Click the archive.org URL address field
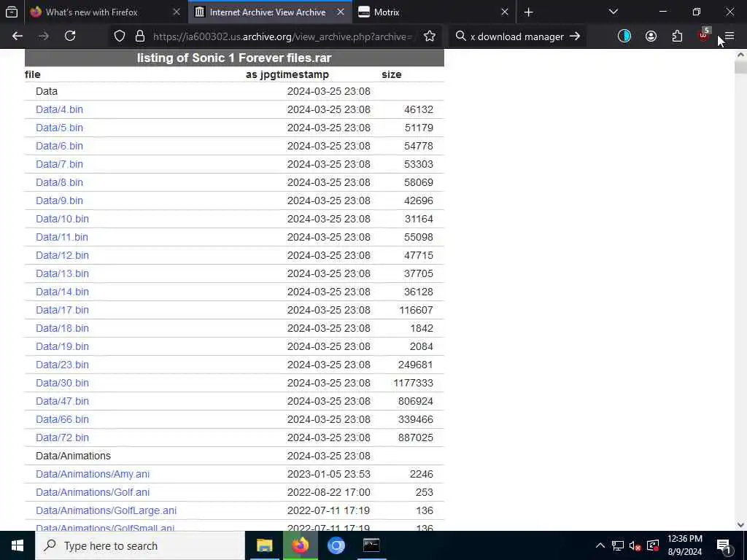 (x=283, y=36)
